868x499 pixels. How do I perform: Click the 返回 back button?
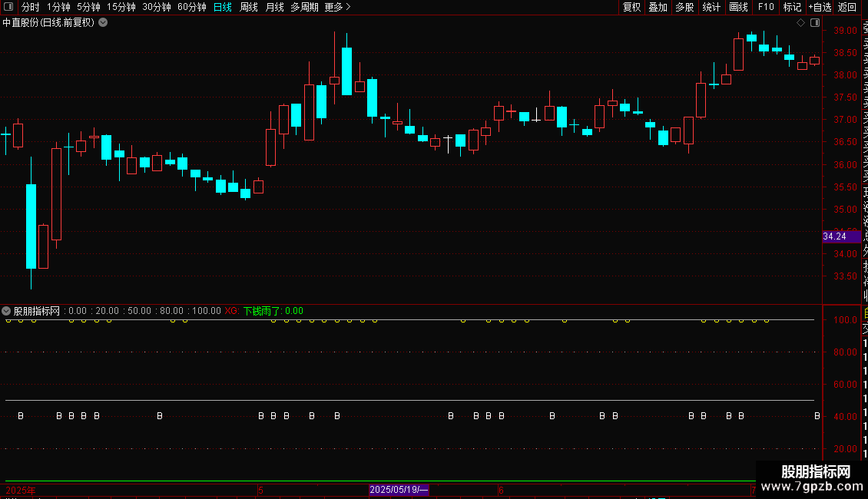coord(847,7)
